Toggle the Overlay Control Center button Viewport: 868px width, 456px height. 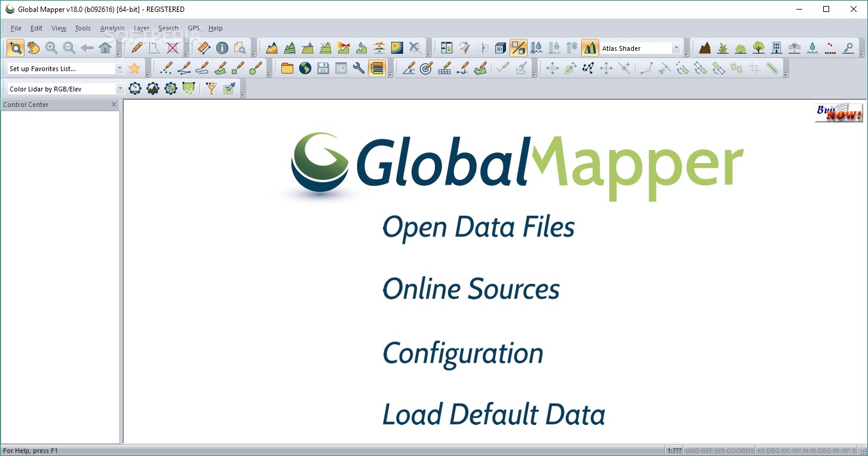(x=377, y=68)
